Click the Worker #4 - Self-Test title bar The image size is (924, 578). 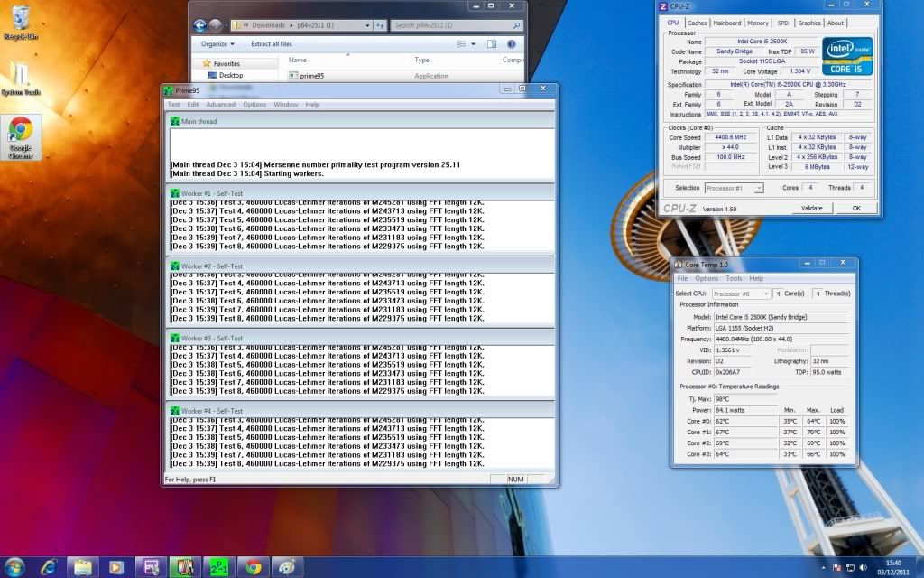pyautogui.click(x=360, y=411)
